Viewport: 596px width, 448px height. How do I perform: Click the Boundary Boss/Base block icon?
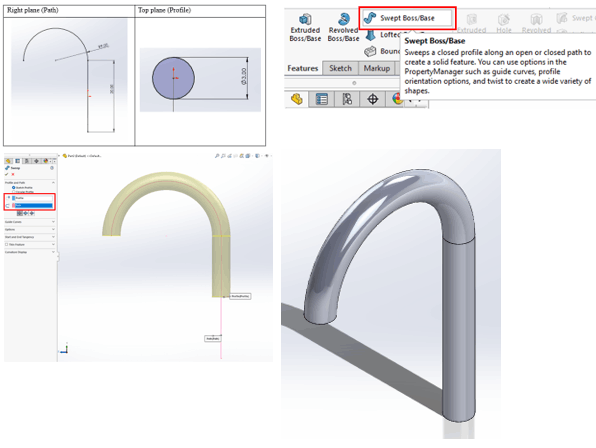pyautogui.click(x=371, y=51)
